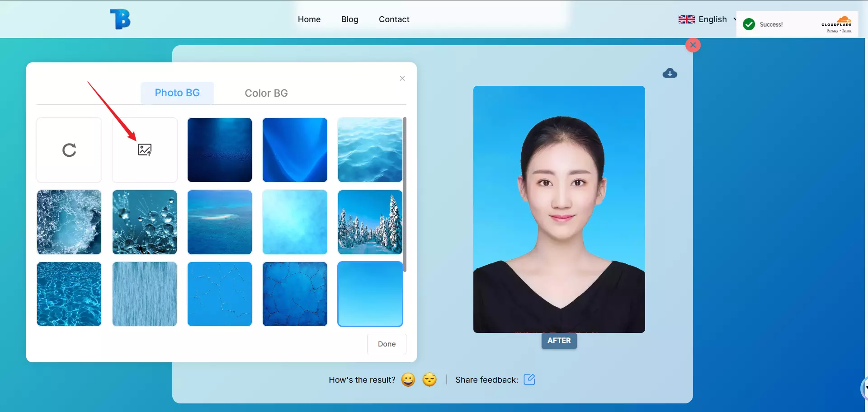Click the 'How's the result?' text
868x412 pixels.
[362, 380]
